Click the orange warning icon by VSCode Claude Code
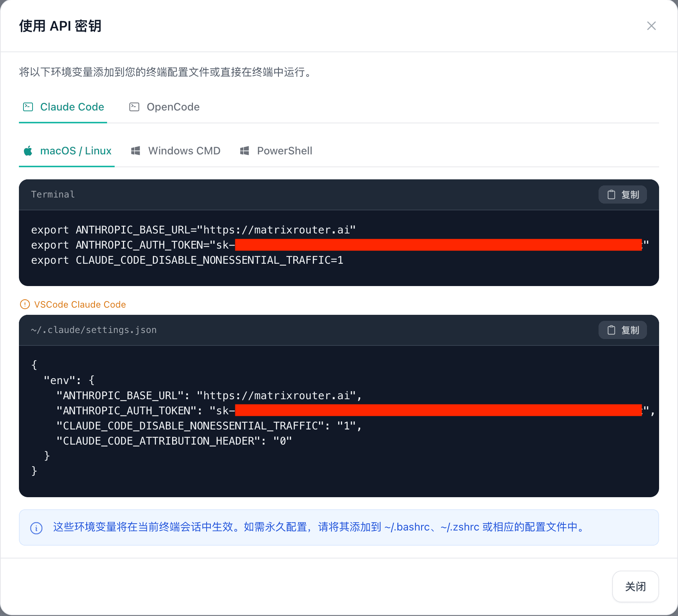 [x=25, y=304]
